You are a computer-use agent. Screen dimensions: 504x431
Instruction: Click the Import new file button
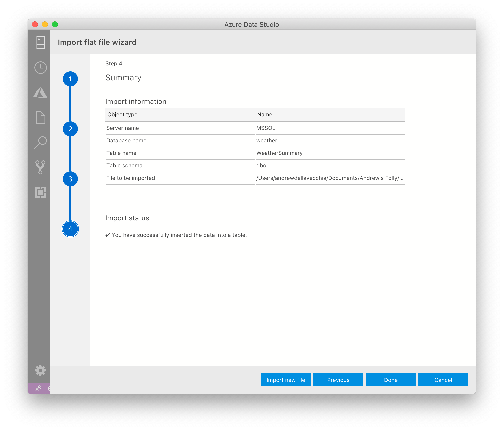(286, 380)
